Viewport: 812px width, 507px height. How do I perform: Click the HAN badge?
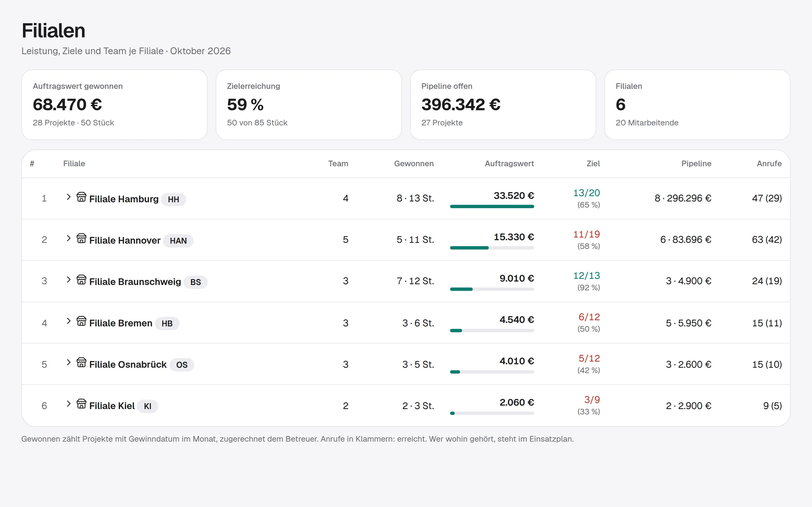[178, 241]
